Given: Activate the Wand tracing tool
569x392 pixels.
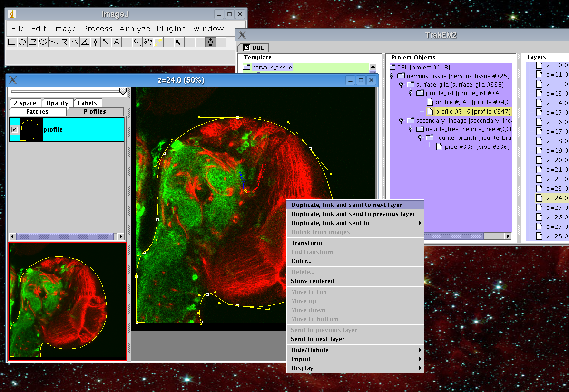Looking at the screenshot, I should click(x=106, y=42).
